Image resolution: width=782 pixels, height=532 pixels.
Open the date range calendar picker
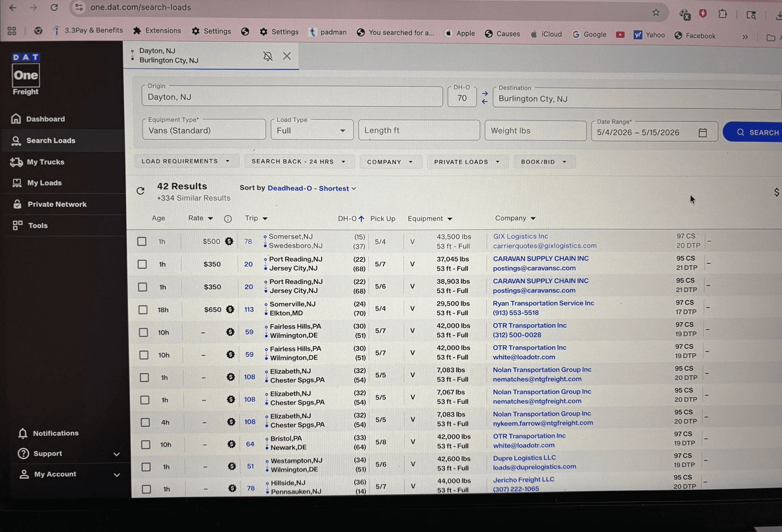(703, 132)
